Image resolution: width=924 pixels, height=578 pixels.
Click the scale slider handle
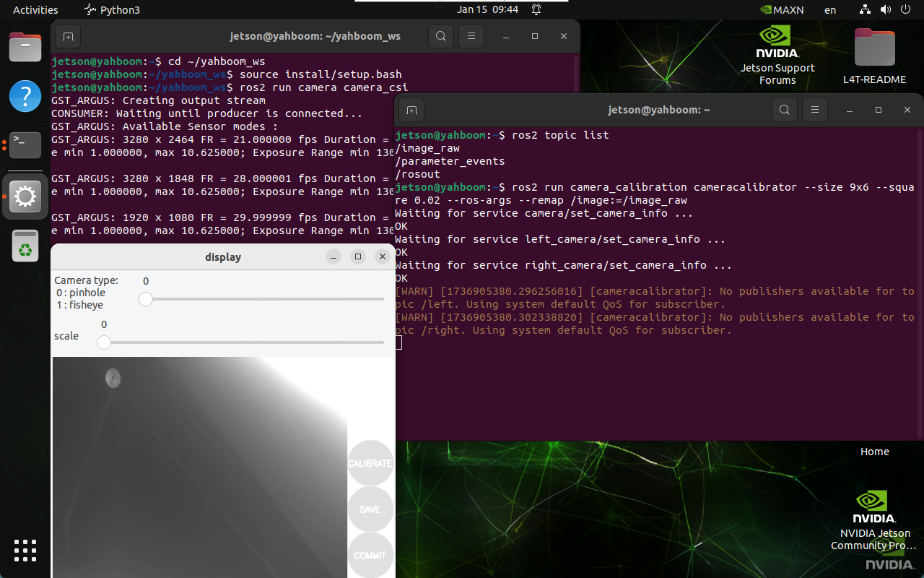(x=104, y=342)
